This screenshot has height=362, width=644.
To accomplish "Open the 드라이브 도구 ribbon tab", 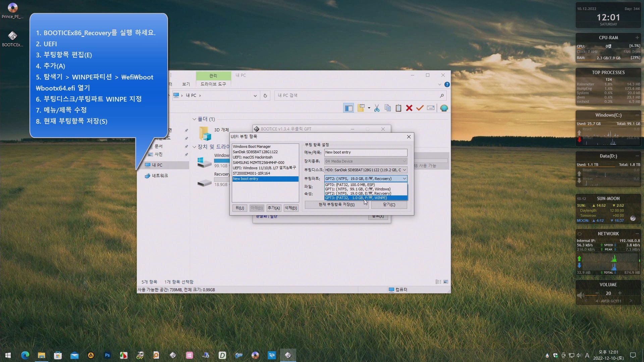I will click(x=213, y=84).
